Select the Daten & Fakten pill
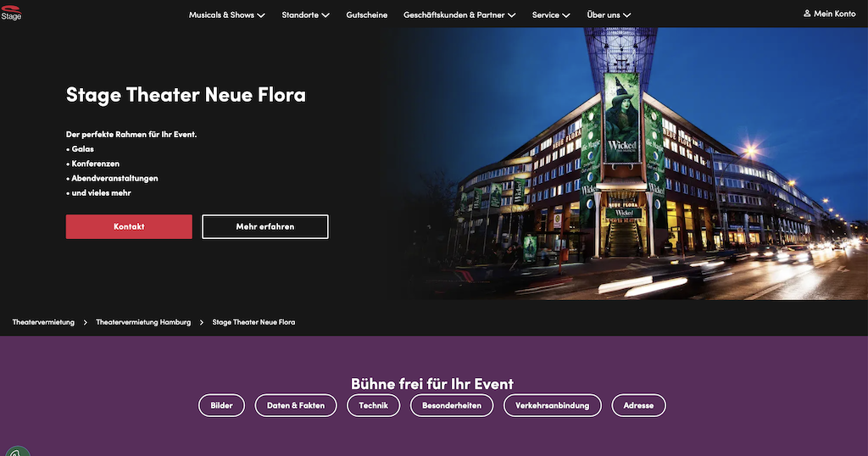The image size is (868, 456). point(296,406)
